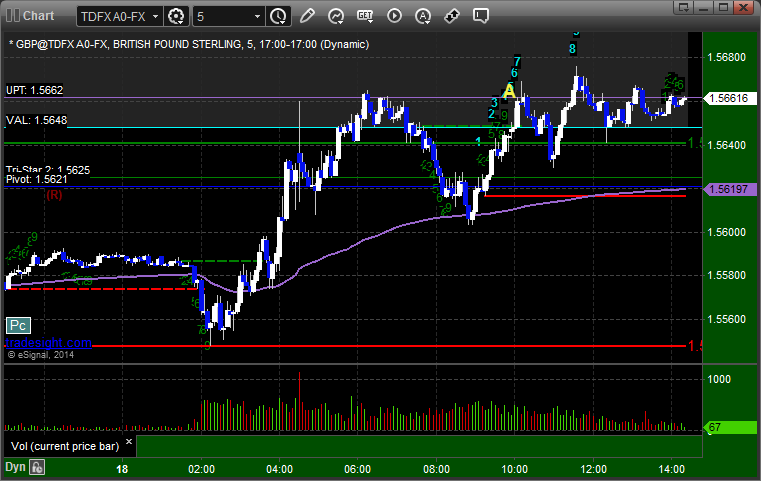This screenshot has height=481, width=761.
Task: Open the circled A alerts icon menu
Action: coord(423,16)
